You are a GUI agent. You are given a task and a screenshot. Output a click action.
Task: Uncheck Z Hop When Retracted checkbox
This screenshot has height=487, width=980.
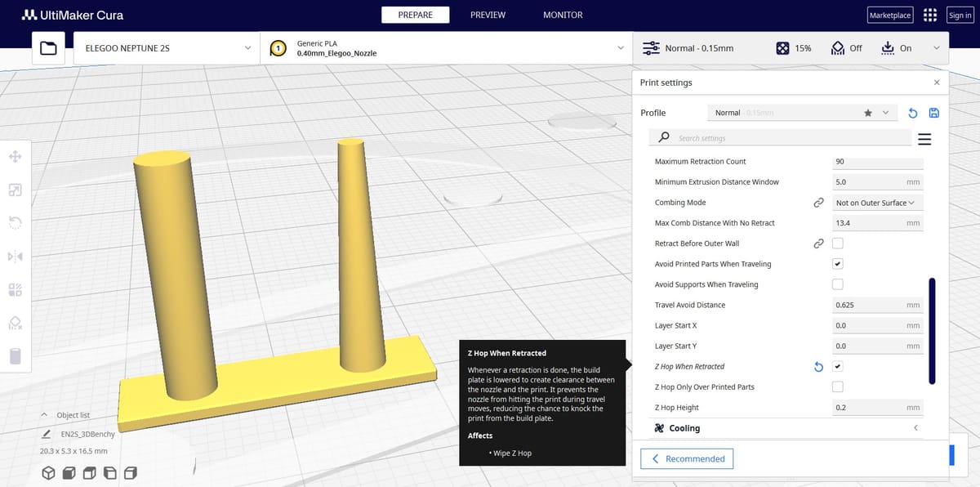click(x=837, y=367)
